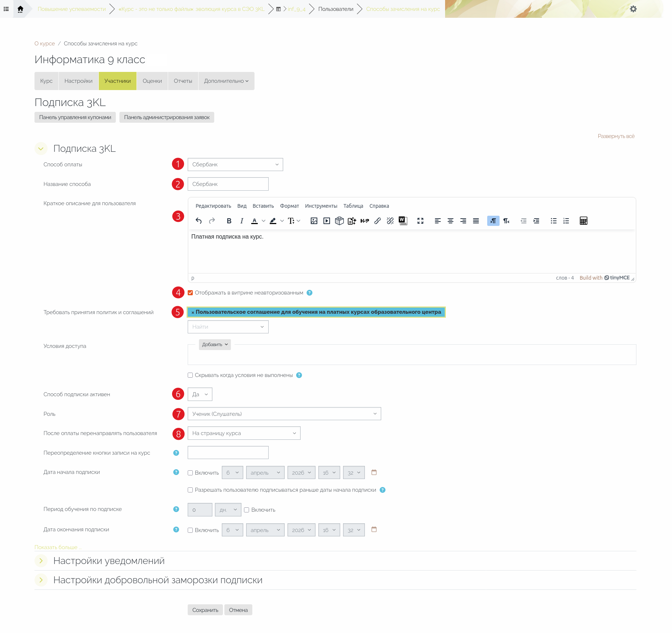Click the home icon in the breadcrumb bar

20,9
